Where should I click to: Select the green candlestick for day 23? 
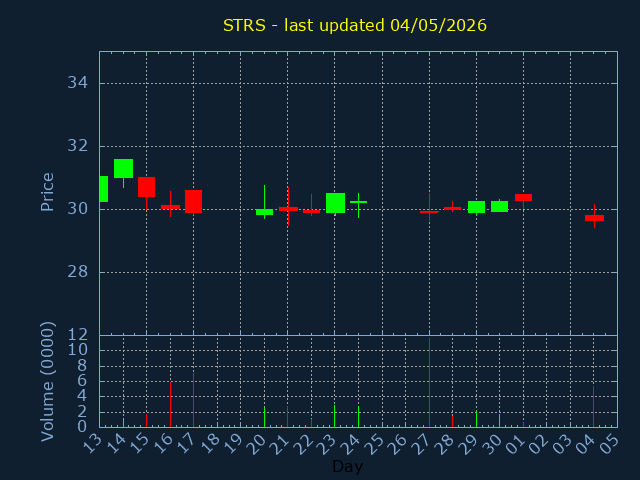pos(335,203)
